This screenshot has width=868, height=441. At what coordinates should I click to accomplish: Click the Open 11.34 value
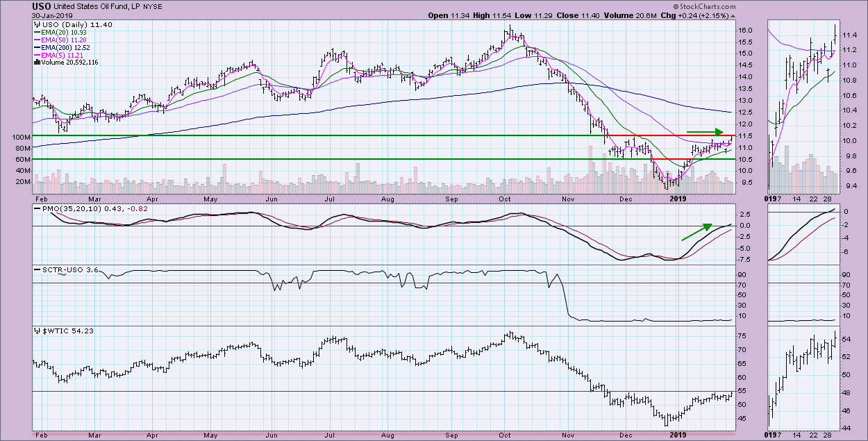pos(449,15)
